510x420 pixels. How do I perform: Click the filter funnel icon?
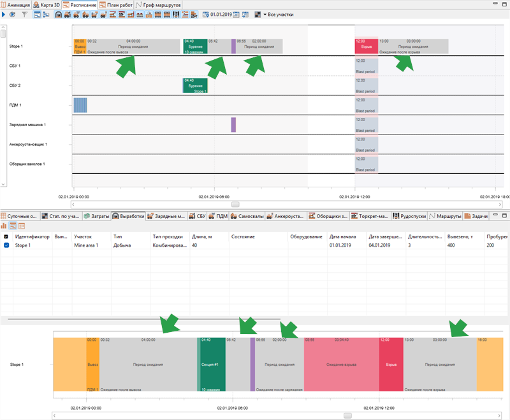[x=24, y=14]
